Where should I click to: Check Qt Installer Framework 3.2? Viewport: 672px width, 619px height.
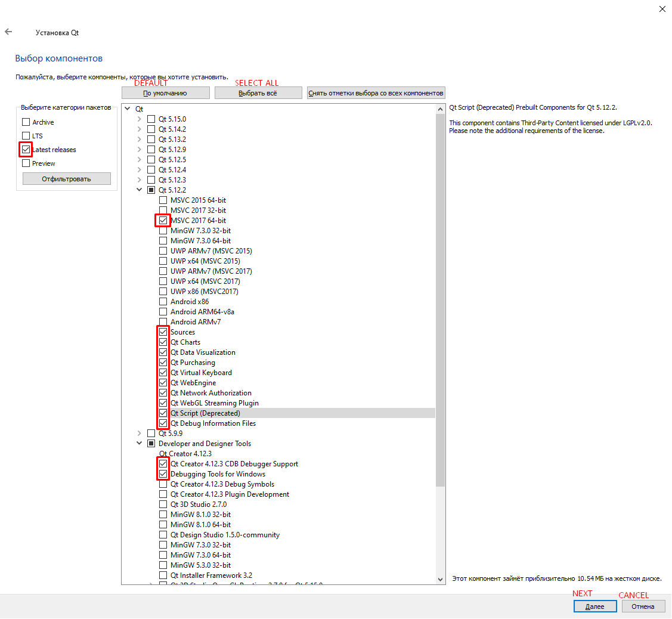pyautogui.click(x=163, y=575)
